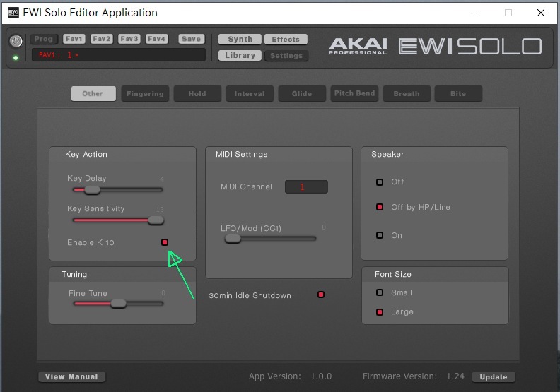
Task: Toggle the Enable K 10 checkbox
Action: coord(165,242)
